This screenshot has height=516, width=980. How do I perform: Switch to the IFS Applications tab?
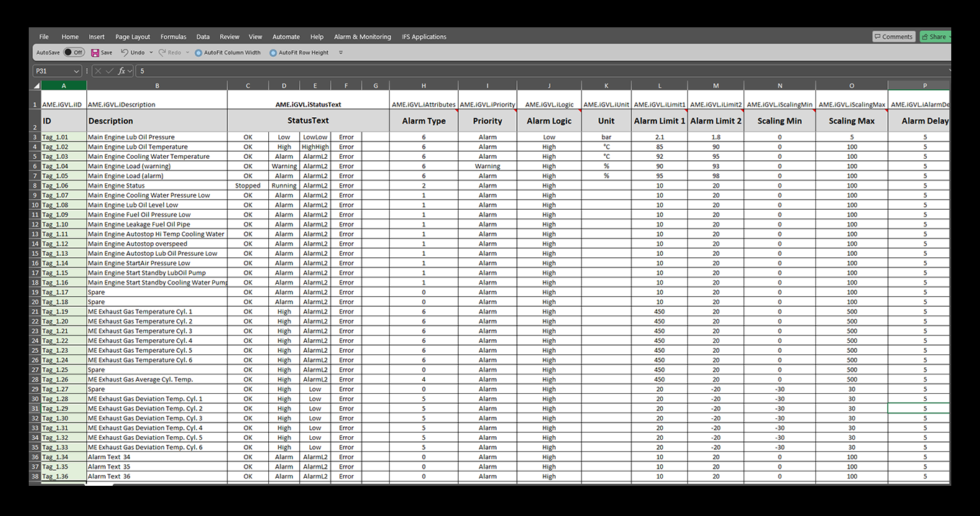(424, 37)
